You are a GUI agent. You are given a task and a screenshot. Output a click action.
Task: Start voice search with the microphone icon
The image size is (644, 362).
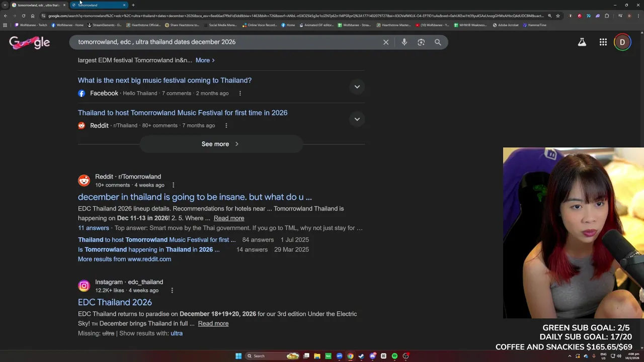point(404,42)
